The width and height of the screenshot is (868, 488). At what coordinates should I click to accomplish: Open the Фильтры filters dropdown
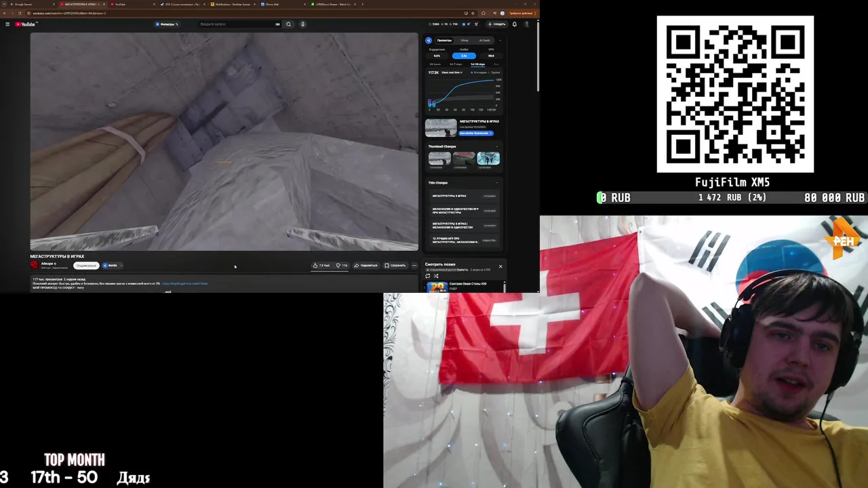(x=167, y=24)
